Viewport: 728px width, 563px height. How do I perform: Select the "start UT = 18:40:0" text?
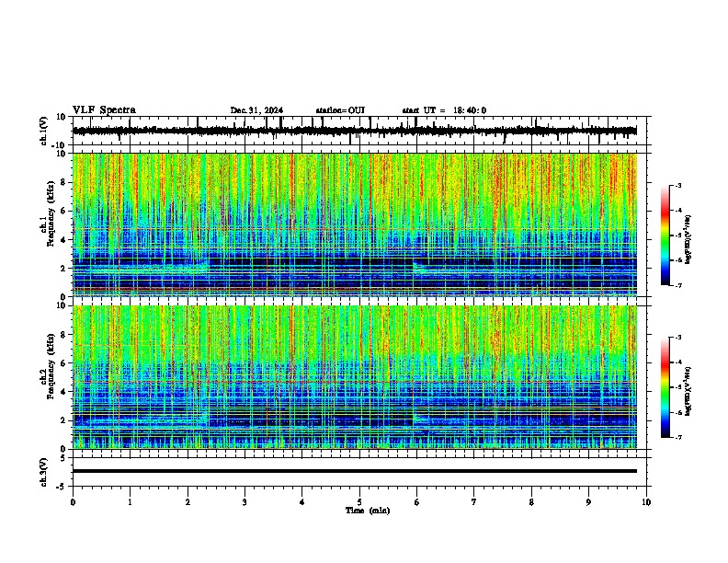tap(444, 110)
